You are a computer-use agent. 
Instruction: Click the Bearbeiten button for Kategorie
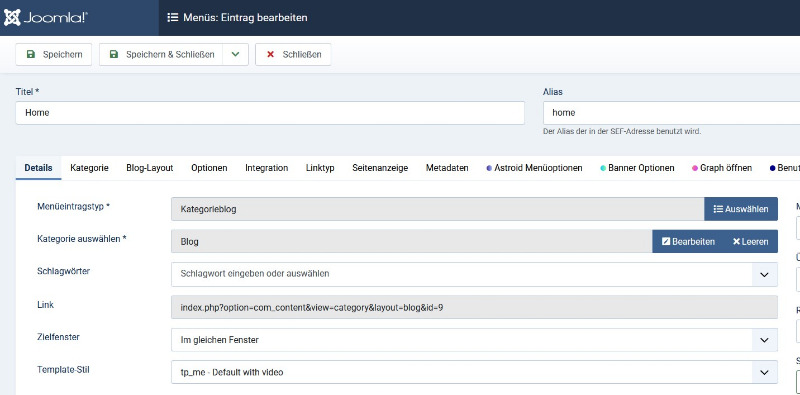coord(688,241)
